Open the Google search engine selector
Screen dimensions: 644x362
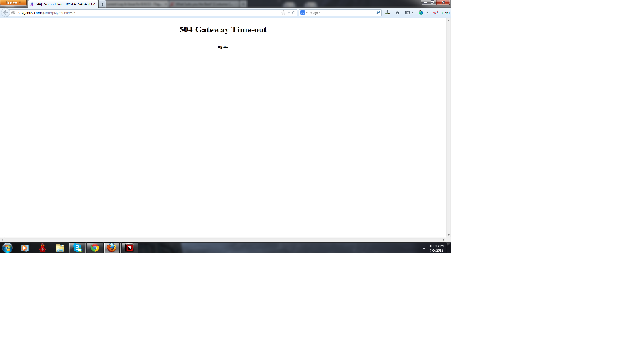pyautogui.click(x=303, y=13)
